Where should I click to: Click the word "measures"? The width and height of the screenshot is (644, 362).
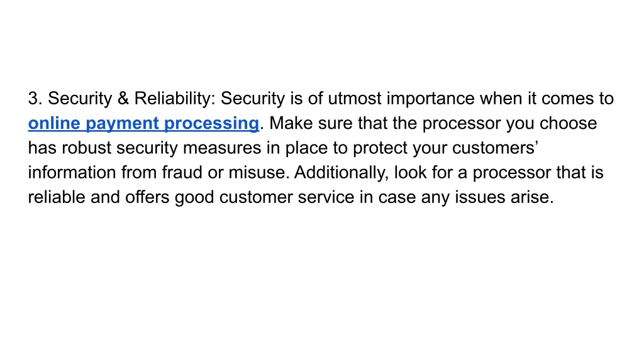(x=222, y=148)
